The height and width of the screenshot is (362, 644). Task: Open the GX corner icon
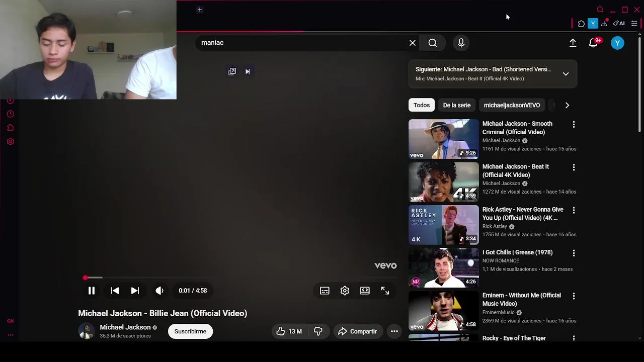pyautogui.click(x=10, y=321)
